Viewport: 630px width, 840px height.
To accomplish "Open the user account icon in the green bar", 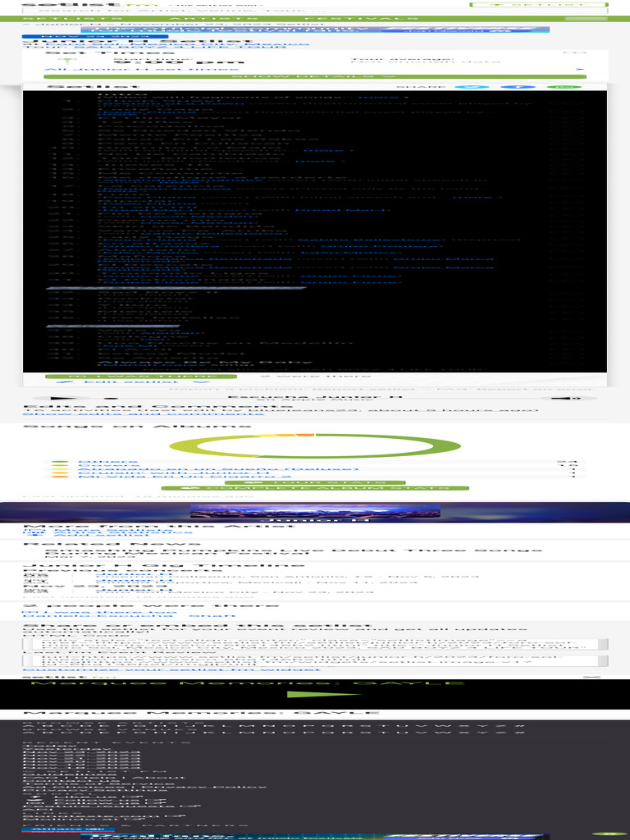I will (586, 20).
